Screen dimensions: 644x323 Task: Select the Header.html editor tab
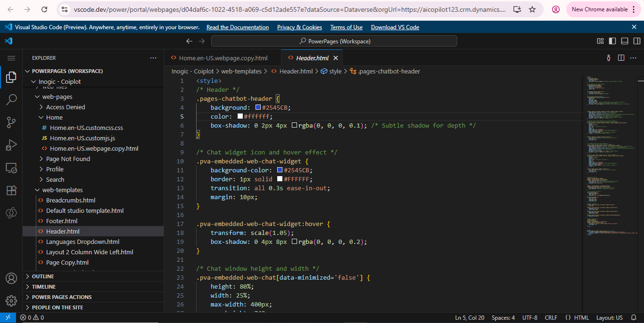(312, 58)
